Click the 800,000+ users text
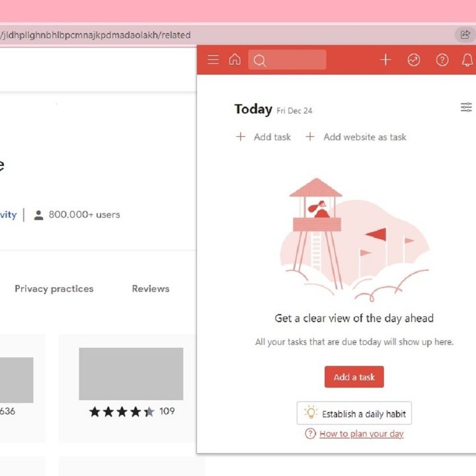This screenshot has width=476, height=476. 85,215
